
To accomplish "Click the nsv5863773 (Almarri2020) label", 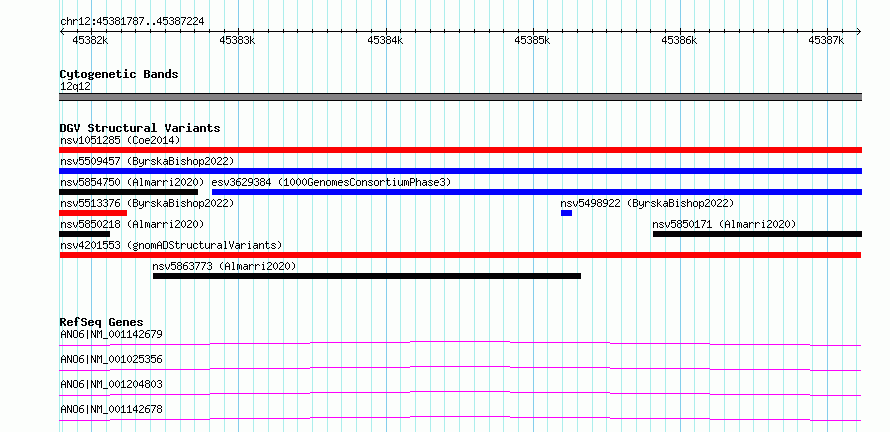I will (x=225, y=266).
